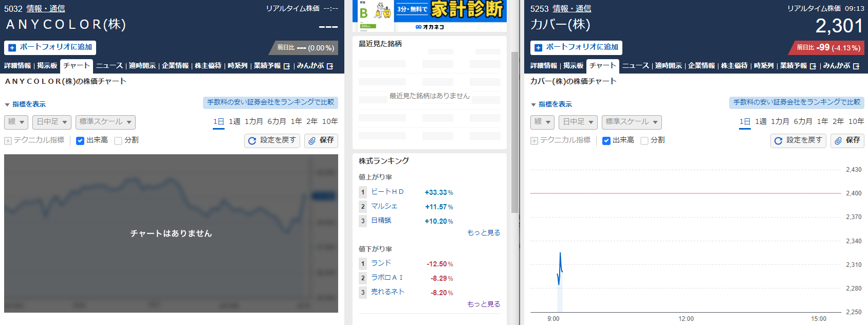Select 1日 range for ANYCOLOR chart
The image size is (868, 325).
(218, 121)
